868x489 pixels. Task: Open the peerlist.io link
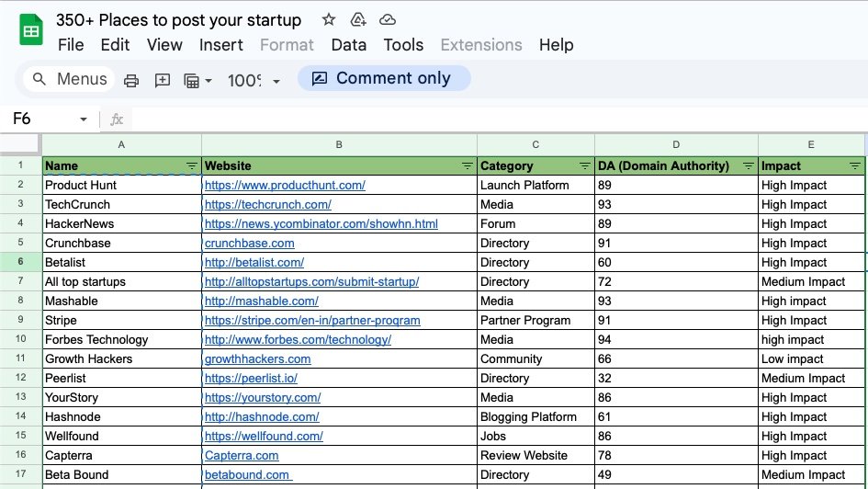pyautogui.click(x=251, y=379)
